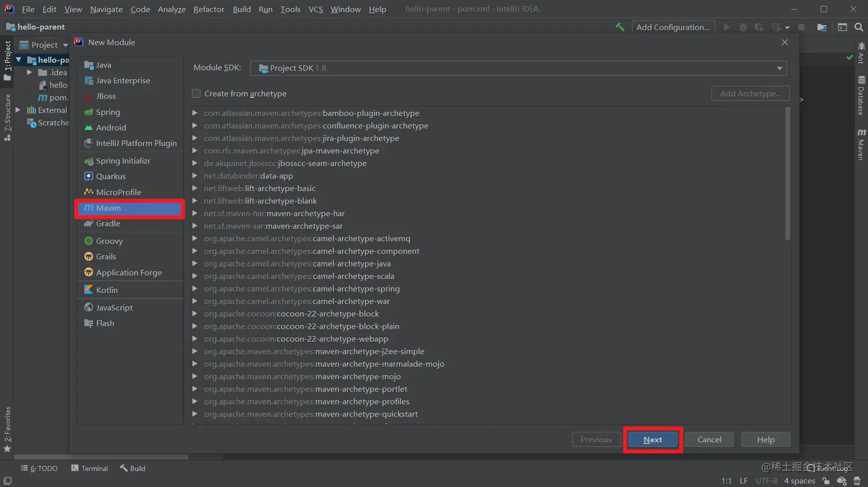The height and width of the screenshot is (487, 868).
Task: Click Add Archetype button
Action: 750,93
